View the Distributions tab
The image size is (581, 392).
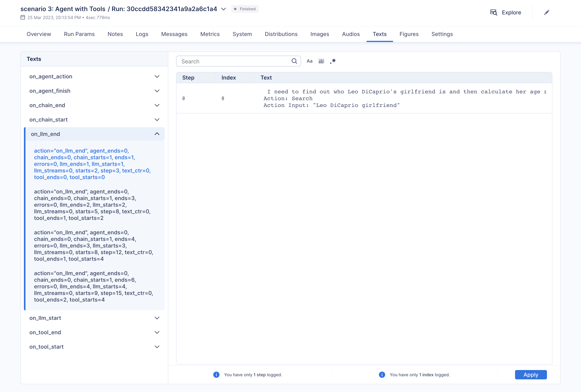point(281,34)
